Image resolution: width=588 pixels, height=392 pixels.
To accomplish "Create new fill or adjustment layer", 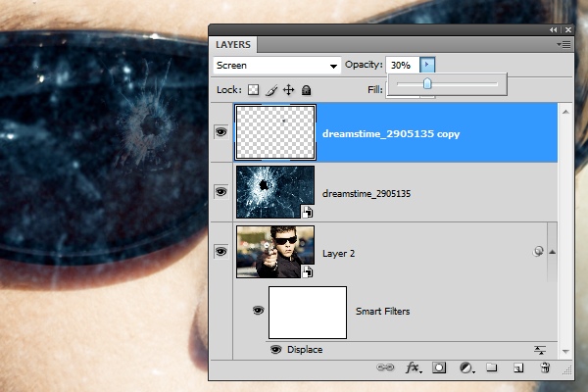I will pos(466,368).
